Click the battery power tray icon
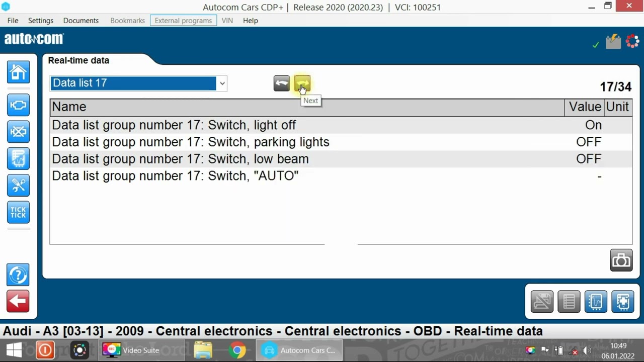This screenshot has width=644, height=362. pos(559,350)
